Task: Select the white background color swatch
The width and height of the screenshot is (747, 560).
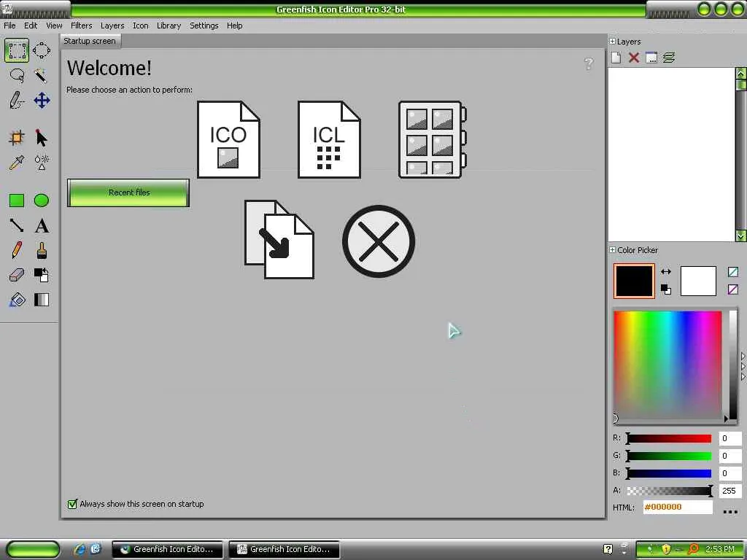Action: coord(698,281)
